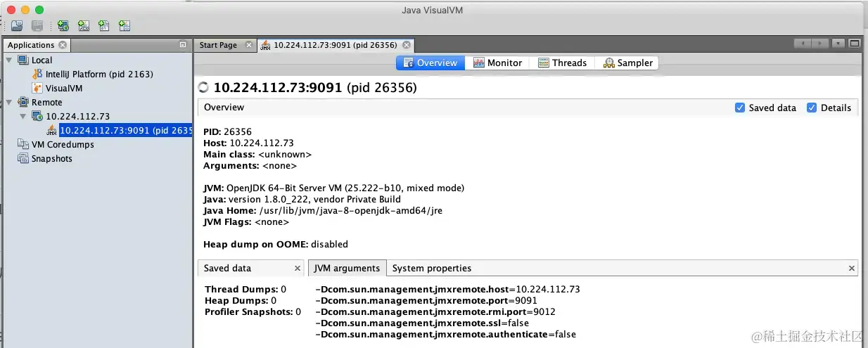868x348 pixels.
Task: Close the Start Page tab
Action: [x=249, y=45]
